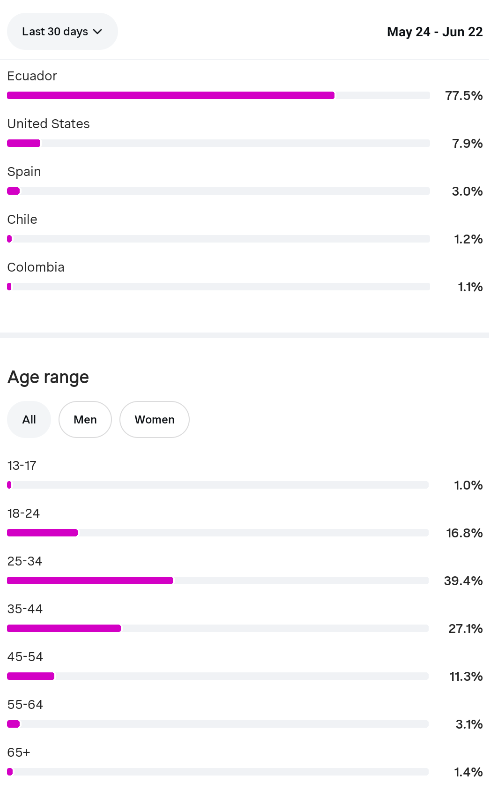The width and height of the screenshot is (489, 788).
Task: Click the 35-44 age range bar
Action: [218, 628]
